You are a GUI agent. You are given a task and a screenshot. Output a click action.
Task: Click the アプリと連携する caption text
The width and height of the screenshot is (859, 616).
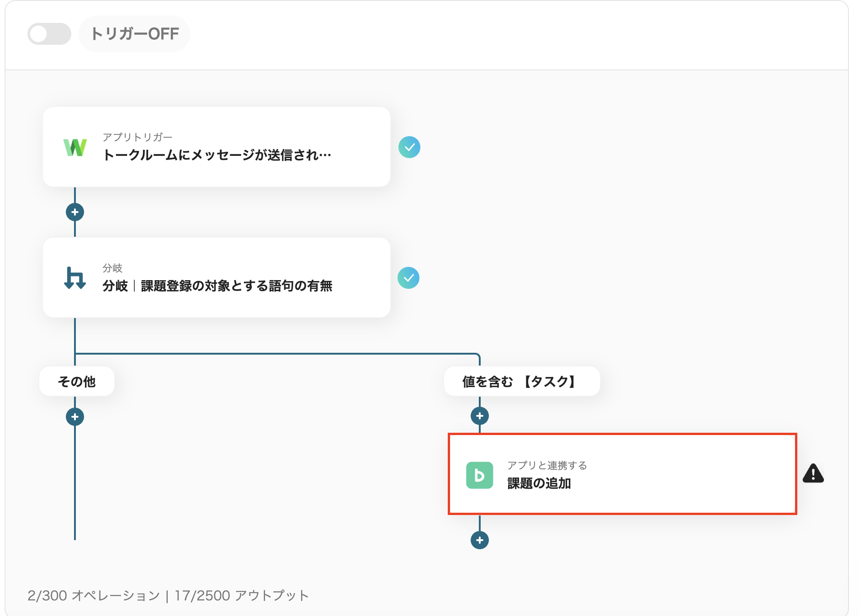coord(547,465)
